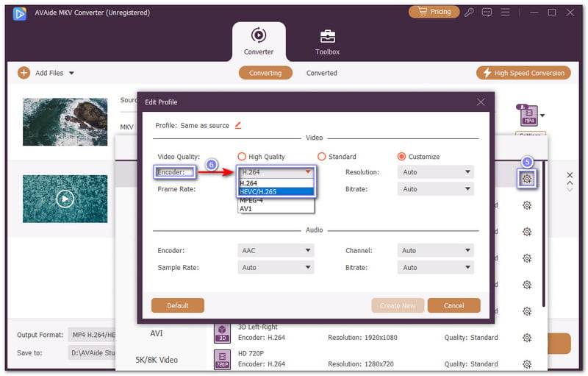This screenshot has width=588, height=376.
Task: Expand the Add Files dropdown arrow
Action: coord(71,73)
